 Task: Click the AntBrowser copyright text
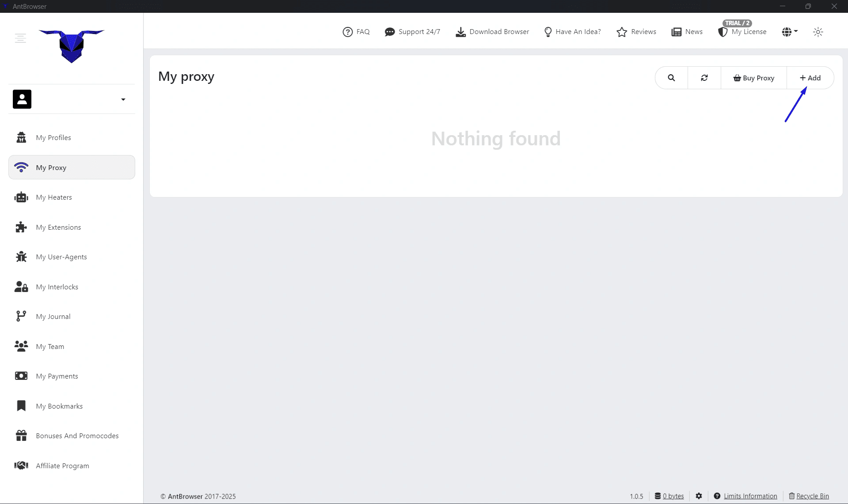tap(198, 496)
